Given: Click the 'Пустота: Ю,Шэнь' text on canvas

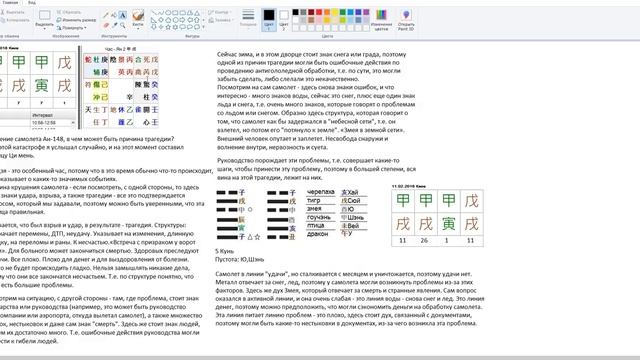Looking at the screenshot, I should pos(240,259).
